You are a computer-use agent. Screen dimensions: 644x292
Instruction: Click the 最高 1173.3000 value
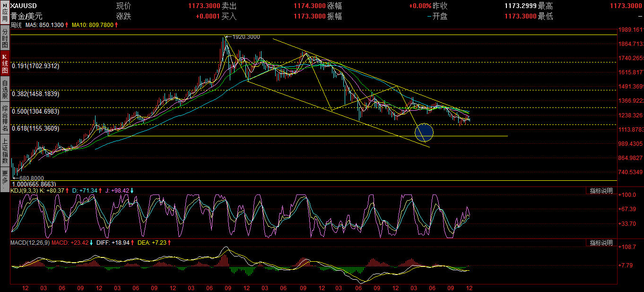pos(627,6)
